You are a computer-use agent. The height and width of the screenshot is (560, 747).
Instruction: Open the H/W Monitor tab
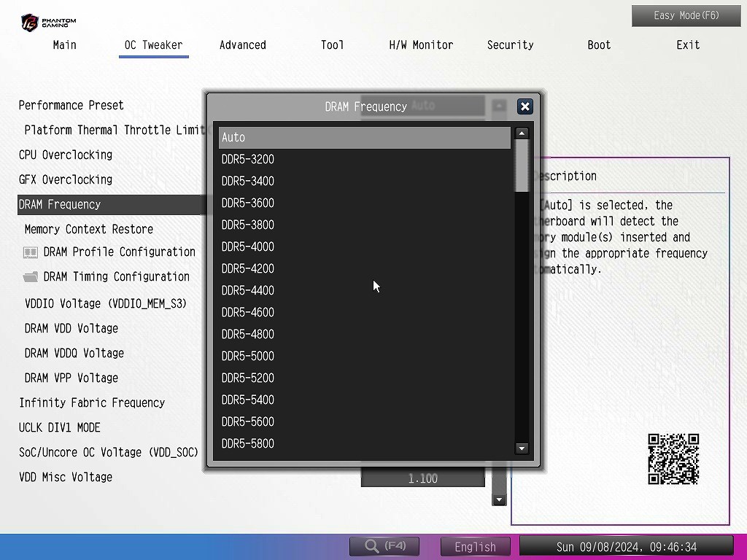421,45
